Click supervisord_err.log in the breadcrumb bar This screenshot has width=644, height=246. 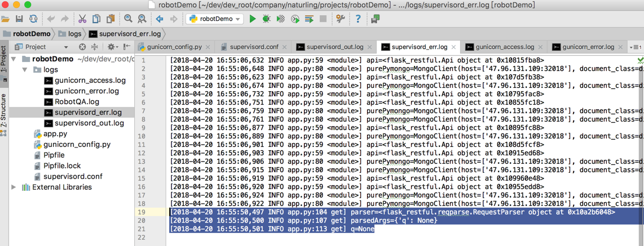pyautogui.click(x=126, y=34)
